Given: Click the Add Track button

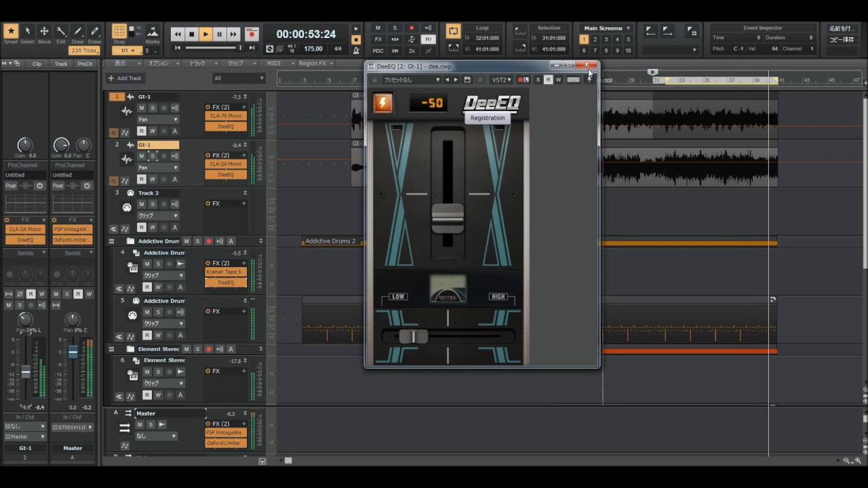Looking at the screenshot, I should click(125, 78).
